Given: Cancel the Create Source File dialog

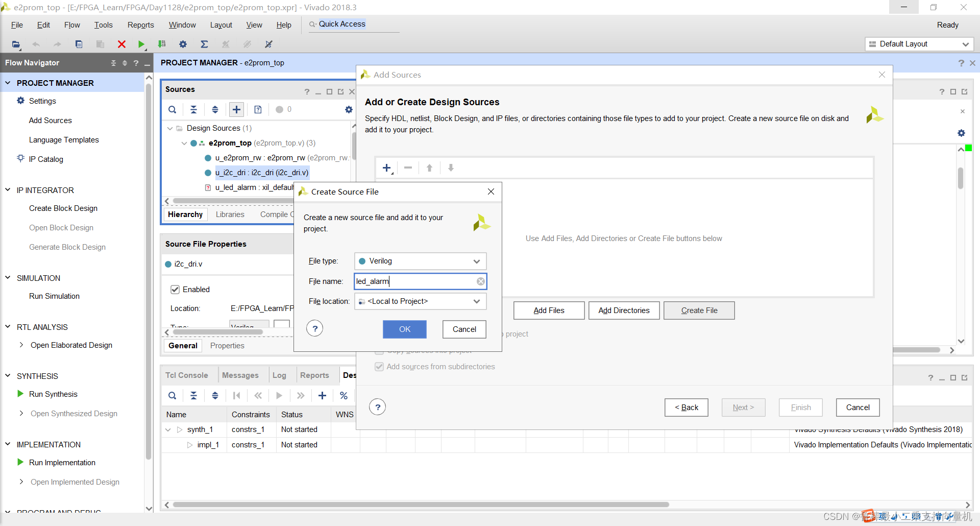Looking at the screenshot, I should (464, 329).
